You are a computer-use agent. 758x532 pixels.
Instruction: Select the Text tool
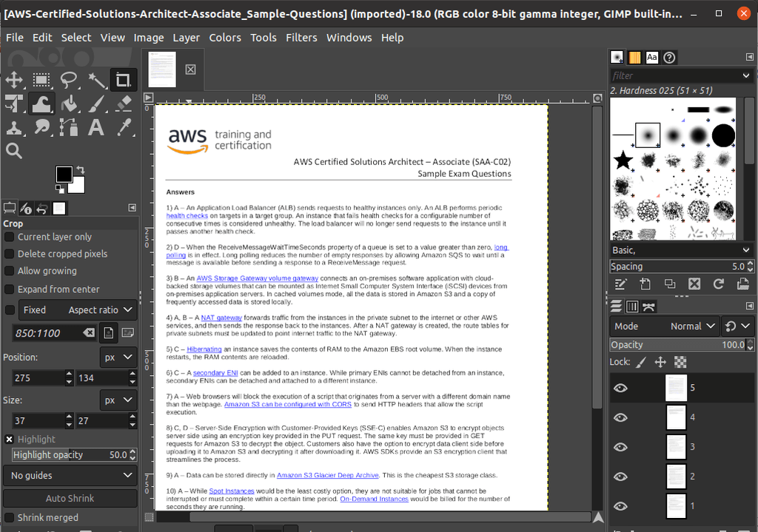tap(96, 127)
